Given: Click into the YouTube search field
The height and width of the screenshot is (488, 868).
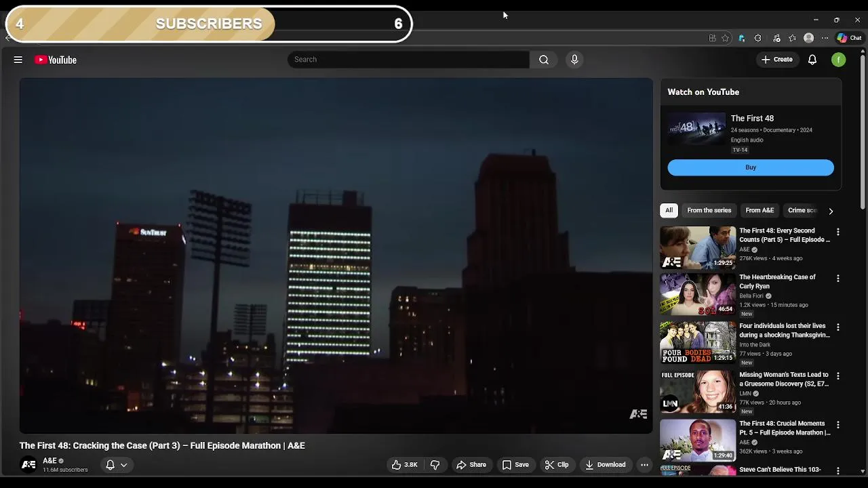Looking at the screenshot, I should pos(408,60).
